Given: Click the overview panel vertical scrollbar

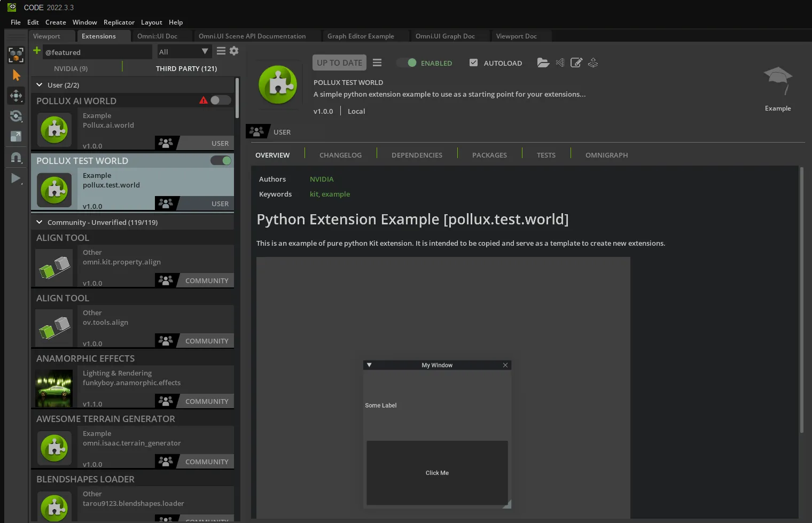Looking at the screenshot, I should click(801, 300).
